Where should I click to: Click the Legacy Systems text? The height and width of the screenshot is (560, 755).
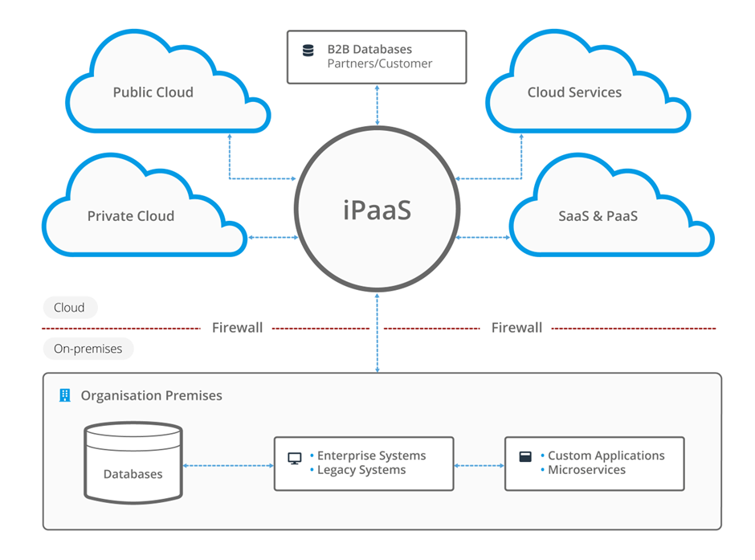[x=361, y=470]
